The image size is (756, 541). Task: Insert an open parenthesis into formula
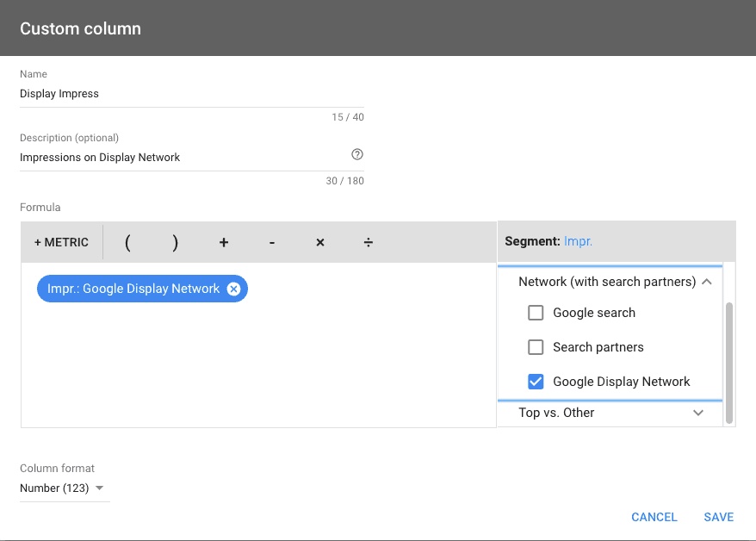point(127,242)
